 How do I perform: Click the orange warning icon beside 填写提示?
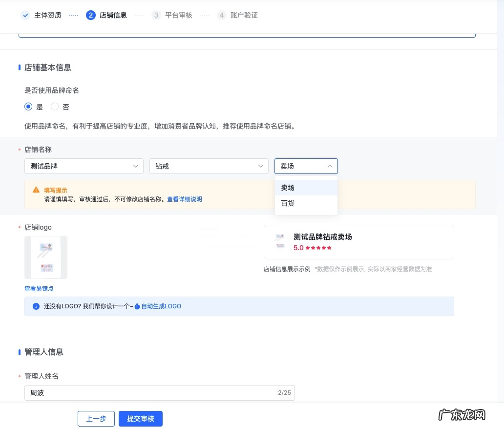(36, 190)
